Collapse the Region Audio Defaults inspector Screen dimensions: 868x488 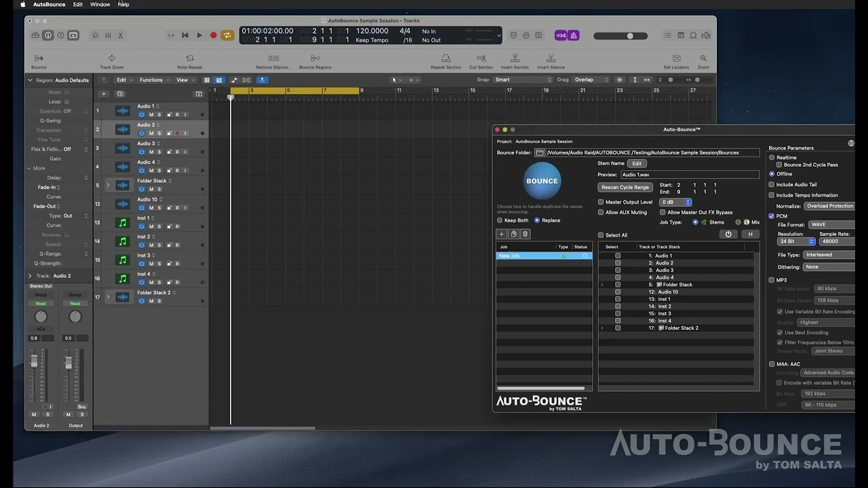(x=30, y=80)
